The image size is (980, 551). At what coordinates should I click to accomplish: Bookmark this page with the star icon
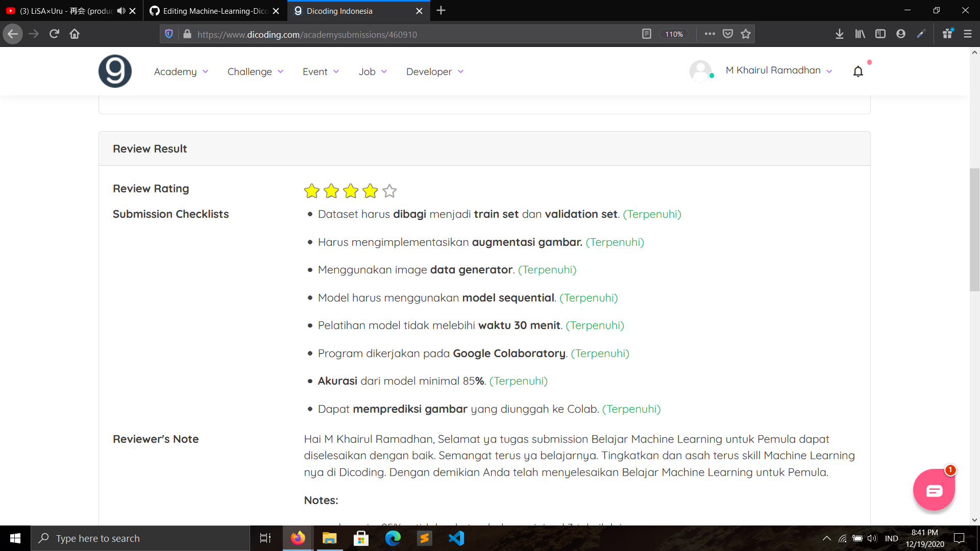click(x=746, y=34)
